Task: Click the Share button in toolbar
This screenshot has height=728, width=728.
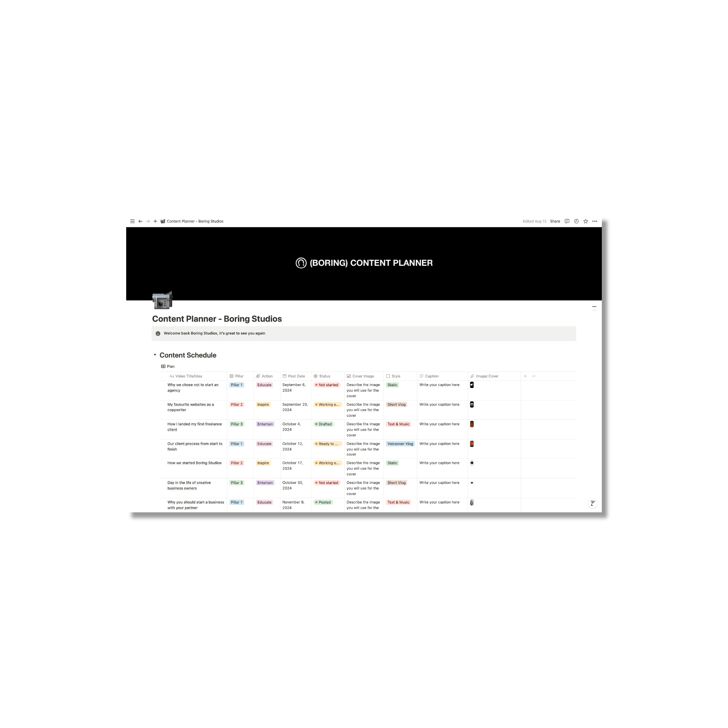Action: click(555, 221)
